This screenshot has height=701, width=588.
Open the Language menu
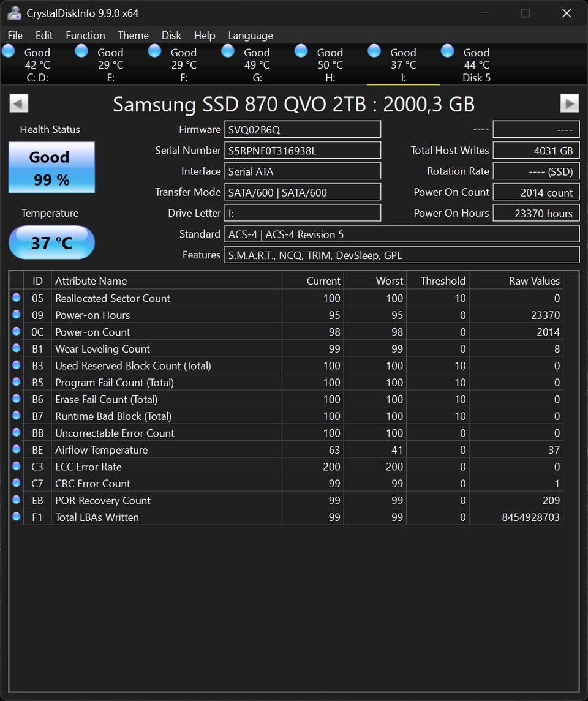pos(251,36)
